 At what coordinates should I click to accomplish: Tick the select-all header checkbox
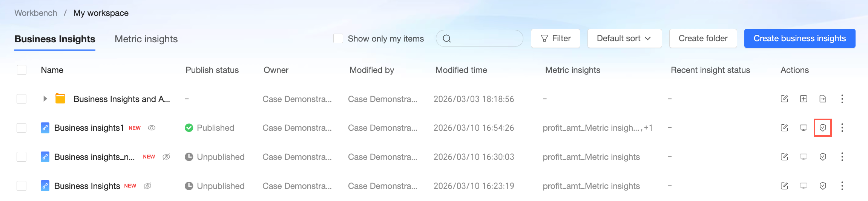(21, 70)
